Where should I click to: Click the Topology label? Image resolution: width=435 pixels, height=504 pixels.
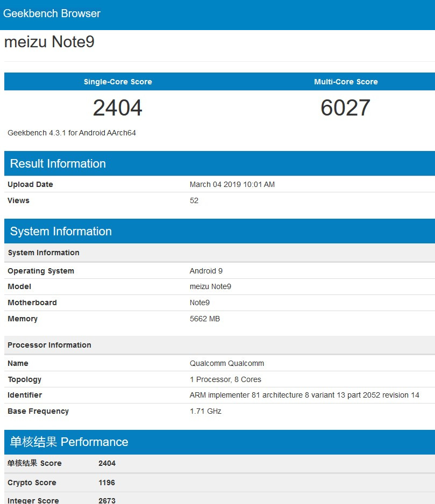24,379
